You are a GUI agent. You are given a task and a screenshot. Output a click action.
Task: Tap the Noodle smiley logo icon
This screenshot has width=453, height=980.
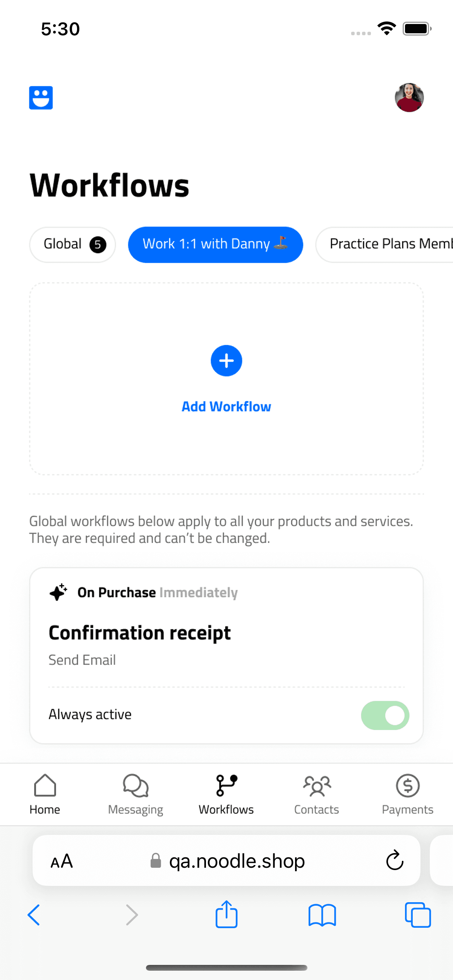click(41, 98)
